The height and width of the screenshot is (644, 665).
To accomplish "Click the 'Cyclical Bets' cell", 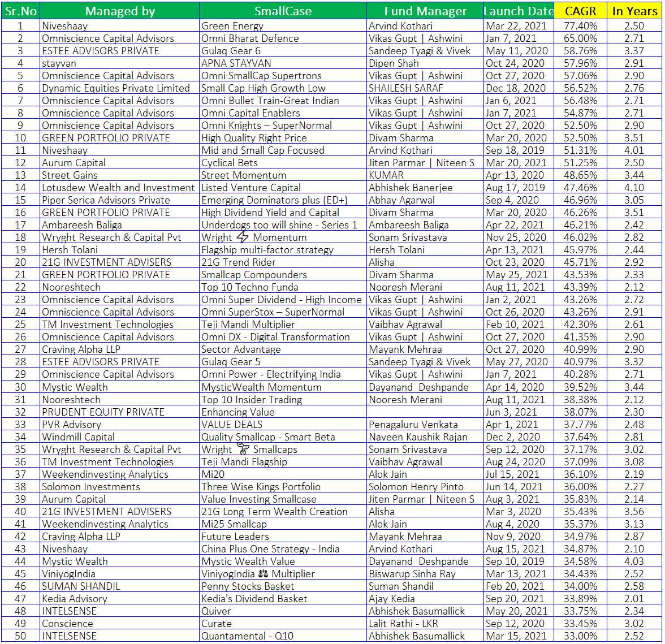I will pyautogui.click(x=283, y=163).
